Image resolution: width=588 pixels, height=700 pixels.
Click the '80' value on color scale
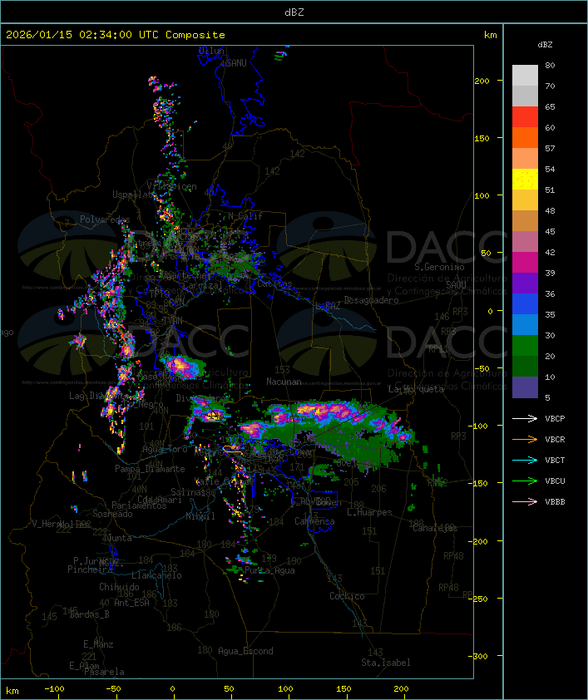point(550,65)
